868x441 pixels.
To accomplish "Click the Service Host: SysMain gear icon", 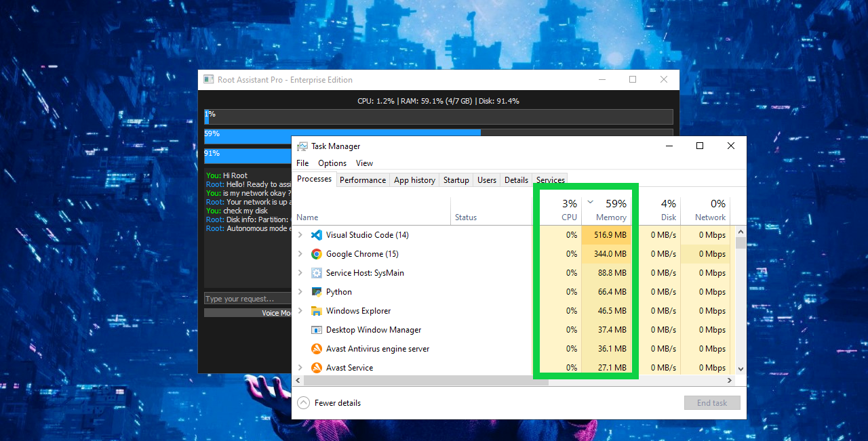I will tap(316, 273).
